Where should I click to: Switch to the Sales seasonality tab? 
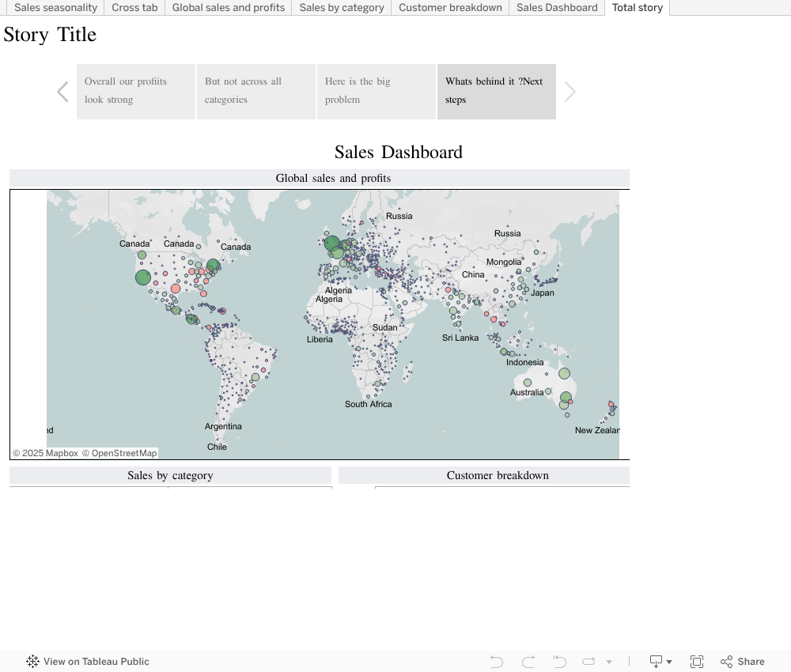tap(55, 8)
